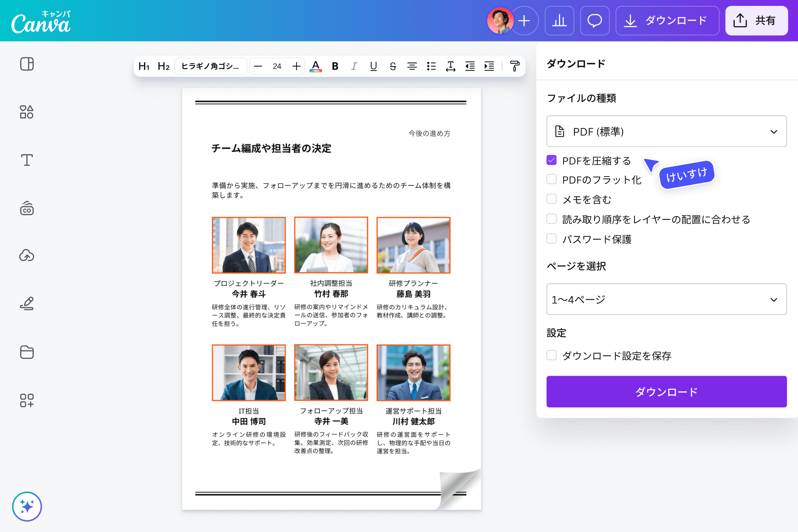Open the Apps grid-plus icon
Viewport: 798px width, 532px height.
tap(27, 400)
